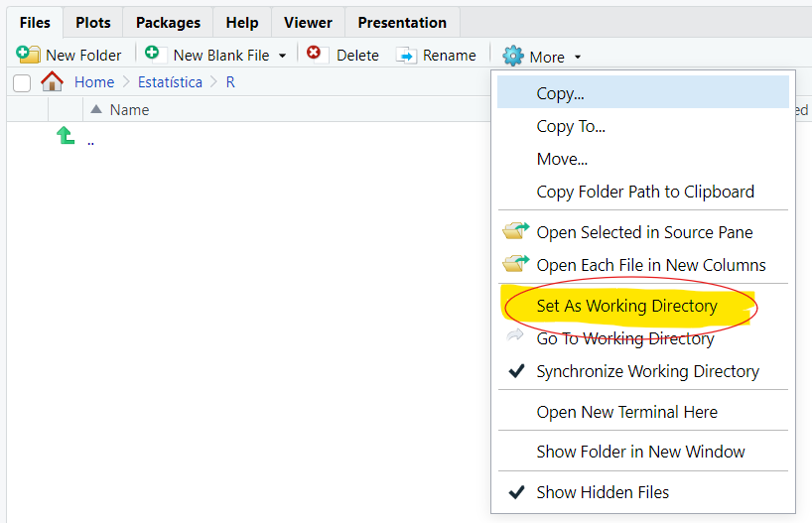Click the More gear icon
Viewport: 812px width, 523px height.
512,57
